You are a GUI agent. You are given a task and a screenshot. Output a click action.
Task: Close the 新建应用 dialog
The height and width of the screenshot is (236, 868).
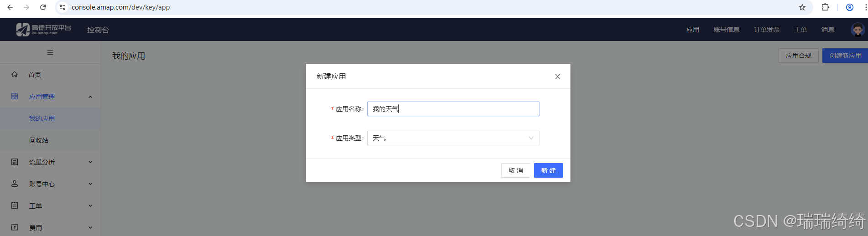558,77
